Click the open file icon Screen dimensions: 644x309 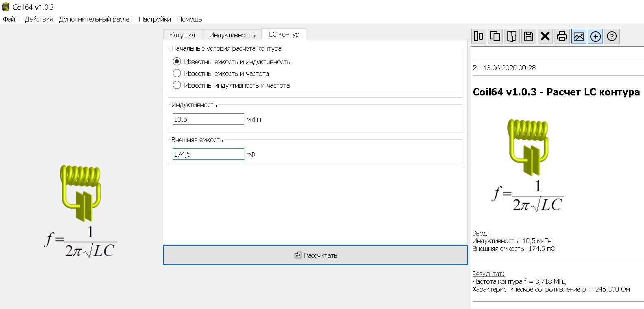click(x=512, y=36)
